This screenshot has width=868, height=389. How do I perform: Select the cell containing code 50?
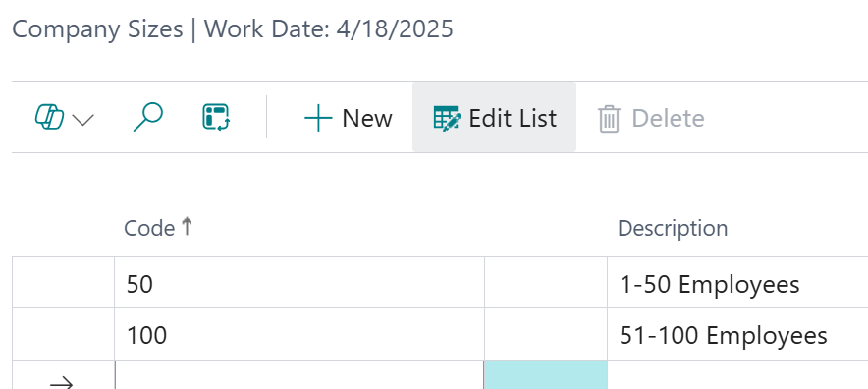(x=299, y=283)
